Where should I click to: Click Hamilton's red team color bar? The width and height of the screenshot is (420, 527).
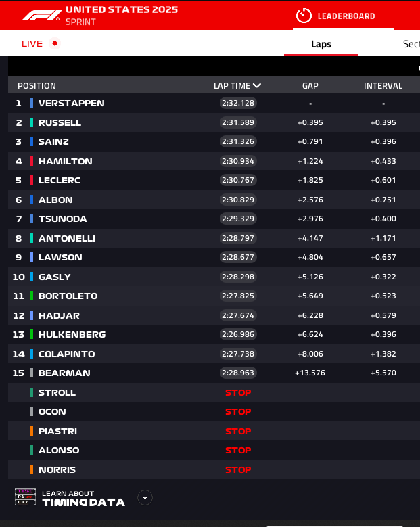32,161
